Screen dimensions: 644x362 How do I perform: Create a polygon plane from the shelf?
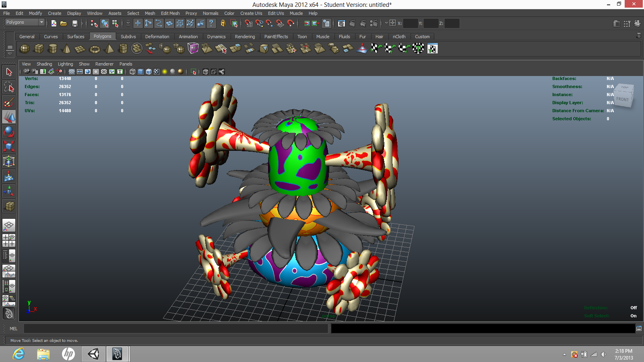80,49
